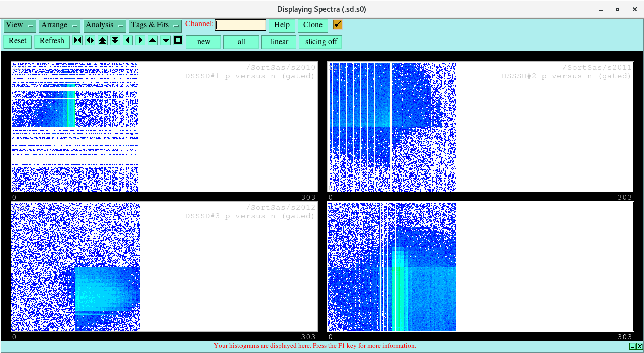
Task: Open Help
Action: (x=281, y=25)
